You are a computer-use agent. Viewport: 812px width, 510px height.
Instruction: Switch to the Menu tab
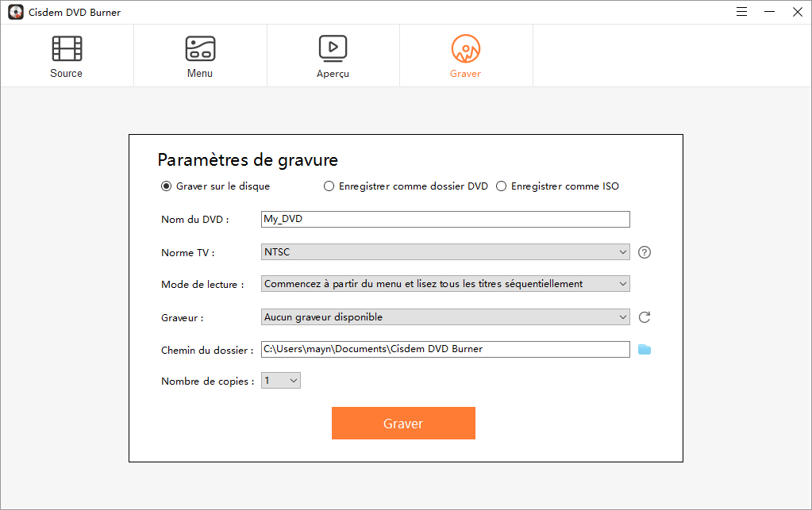point(200,56)
